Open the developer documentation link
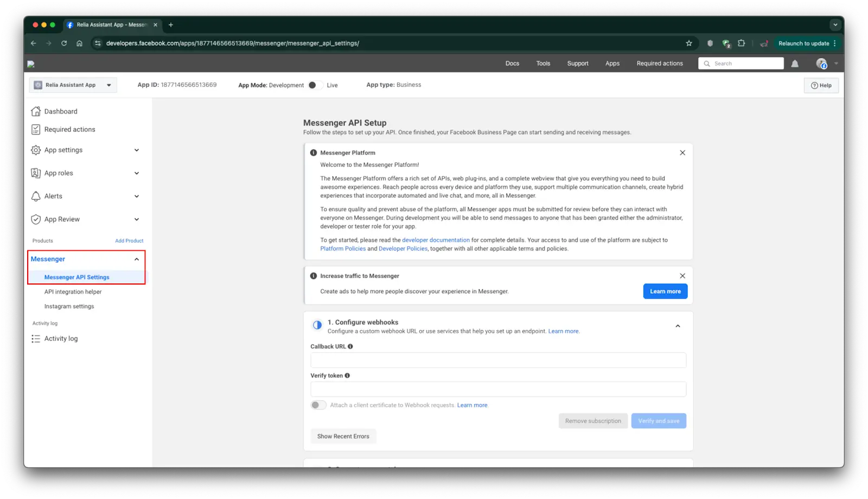Viewport: 868px width, 499px height. (x=436, y=239)
